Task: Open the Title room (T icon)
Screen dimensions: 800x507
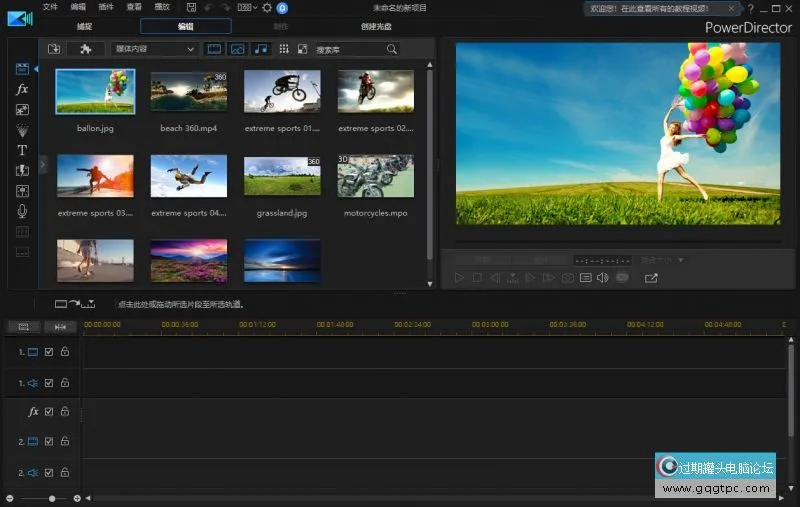Action: [22, 150]
